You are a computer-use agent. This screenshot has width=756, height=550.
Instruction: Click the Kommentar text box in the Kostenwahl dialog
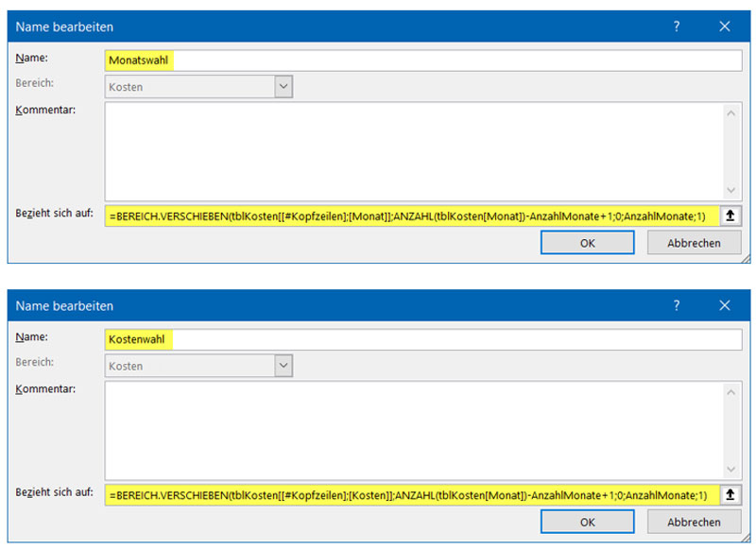(x=414, y=430)
